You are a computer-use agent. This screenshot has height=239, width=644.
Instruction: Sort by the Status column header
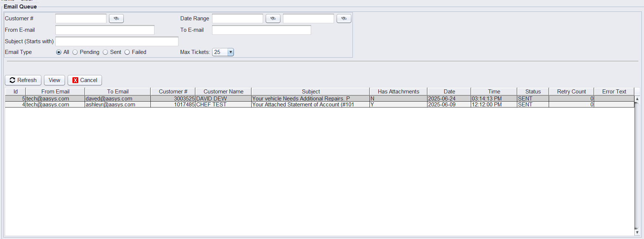tap(533, 92)
